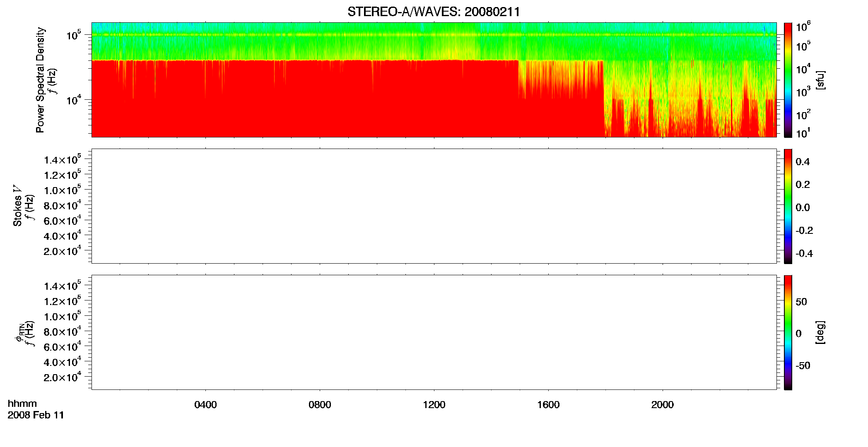The height and width of the screenshot is (447, 868).
Task: Click 1.2×10^5 tick in Stokes V panel
Action: click(x=63, y=174)
